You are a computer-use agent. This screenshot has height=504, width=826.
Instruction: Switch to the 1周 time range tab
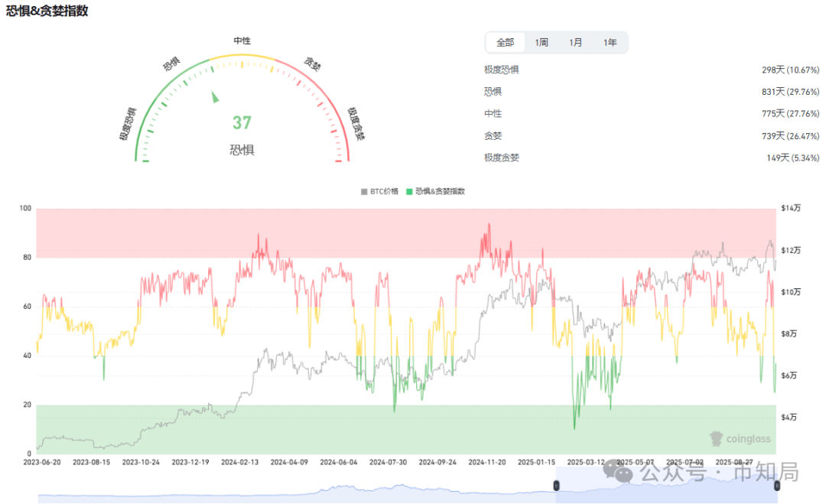pyautogui.click(x=541, y=42)
